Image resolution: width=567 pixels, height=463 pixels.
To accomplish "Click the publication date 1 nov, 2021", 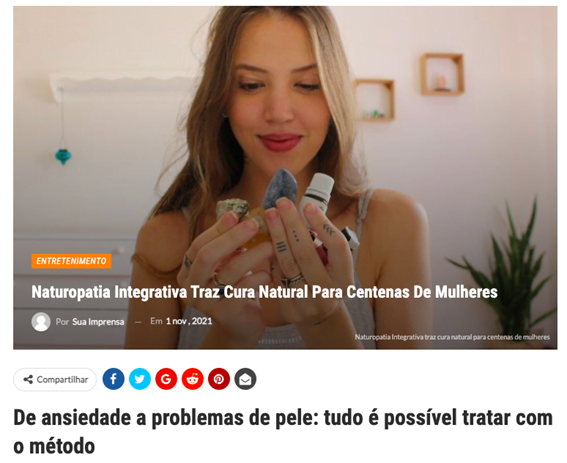I will click(x=189, y=321).
